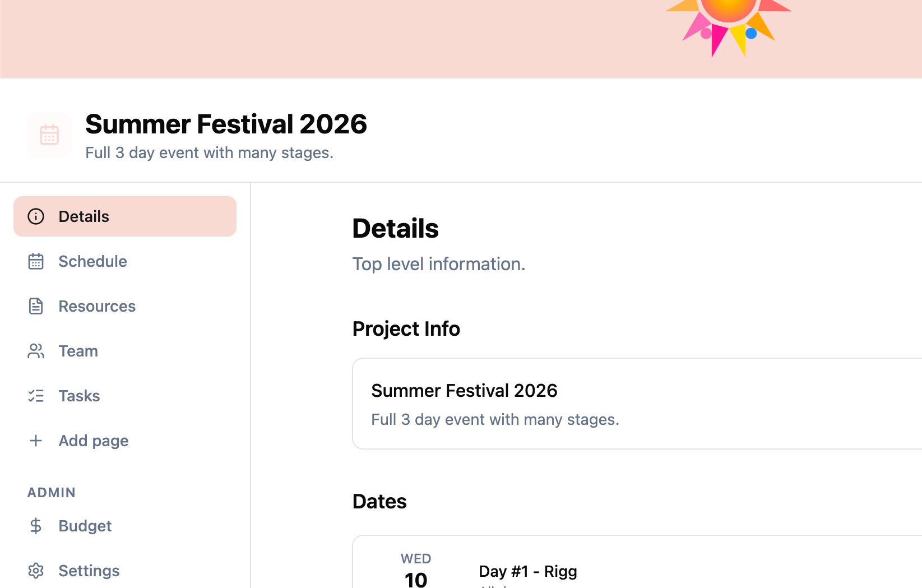
Task: Click the Details info circle icon
Action: tap(36, 216)
